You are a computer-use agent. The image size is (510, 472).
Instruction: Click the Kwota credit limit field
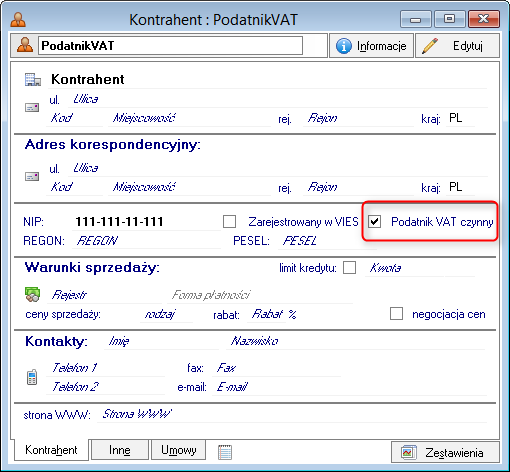pyautogui.click(x=404, y=268)
